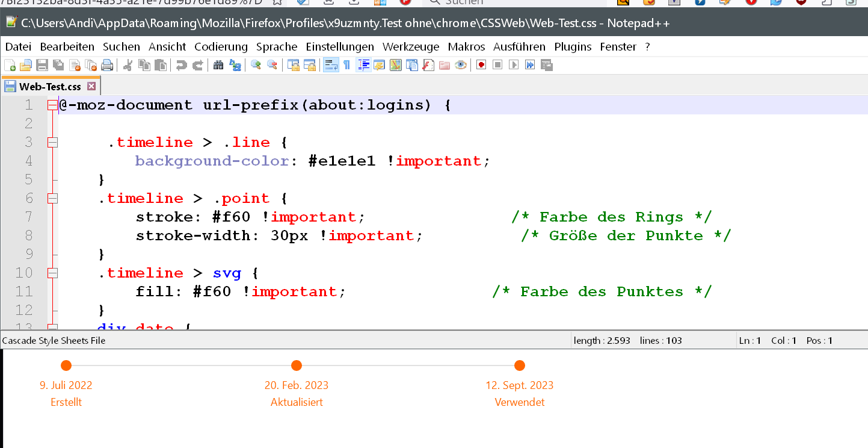
Task: Start macro recording with red dot icon
Action: pos(481,65)
